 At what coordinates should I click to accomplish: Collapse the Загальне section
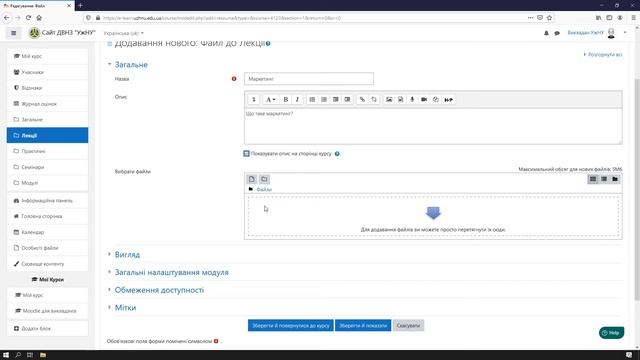(131, 64)
